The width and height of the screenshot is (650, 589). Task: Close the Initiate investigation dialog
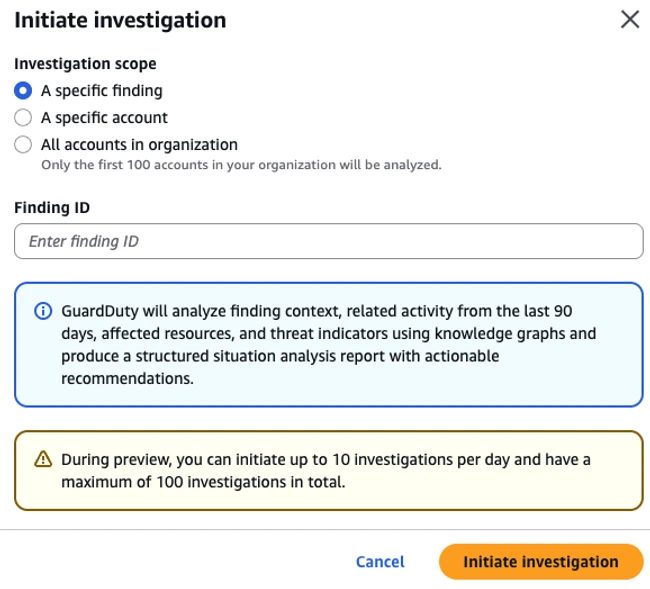(630, 19)
